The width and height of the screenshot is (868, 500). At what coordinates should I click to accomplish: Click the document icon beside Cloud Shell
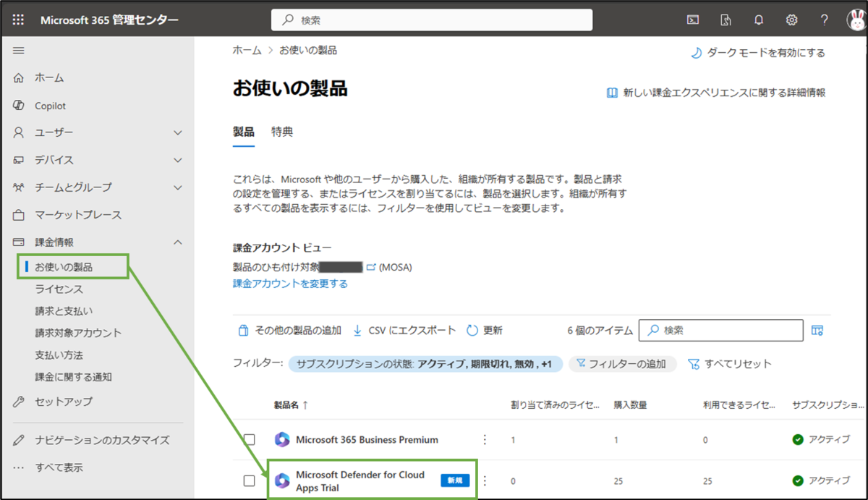(726, 20)
